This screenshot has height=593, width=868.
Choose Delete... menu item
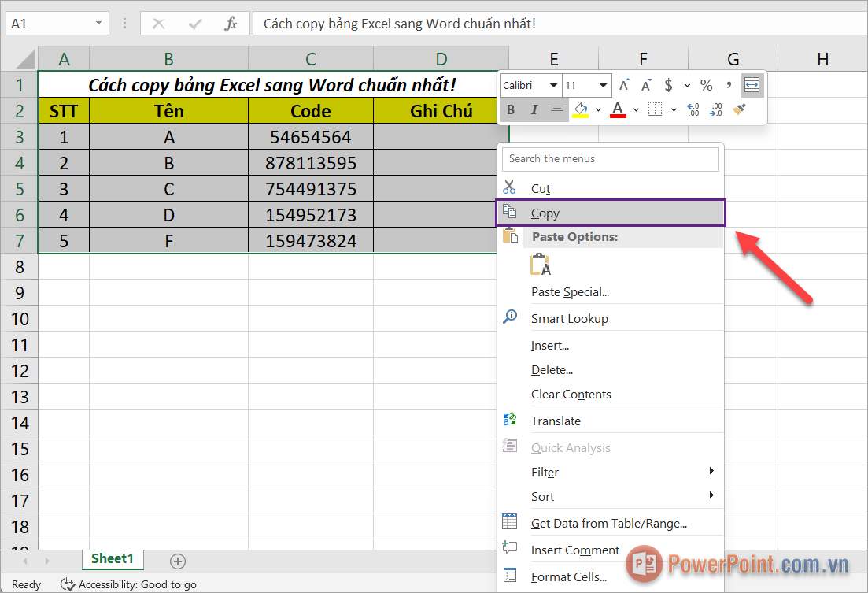611,369
